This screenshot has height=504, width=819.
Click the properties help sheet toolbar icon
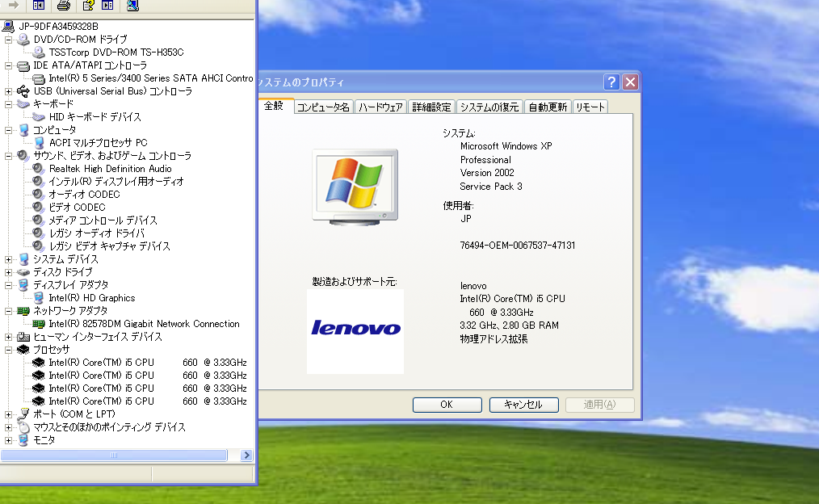88,5
